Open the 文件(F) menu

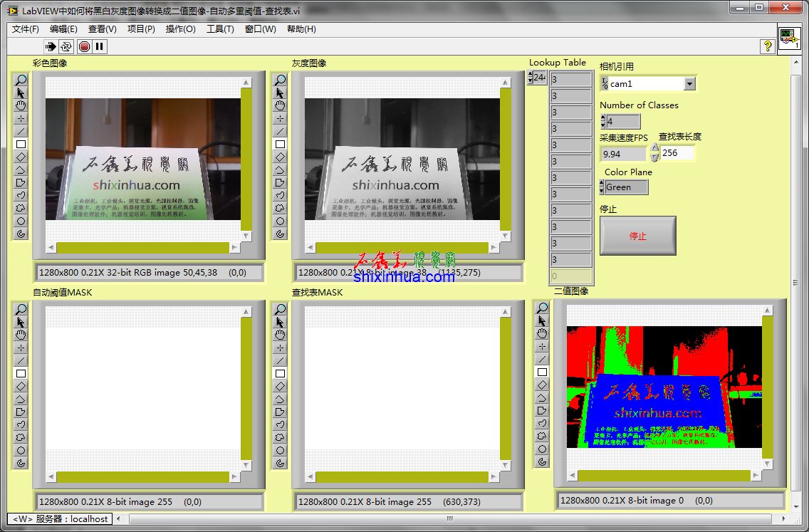pos(26,29)
